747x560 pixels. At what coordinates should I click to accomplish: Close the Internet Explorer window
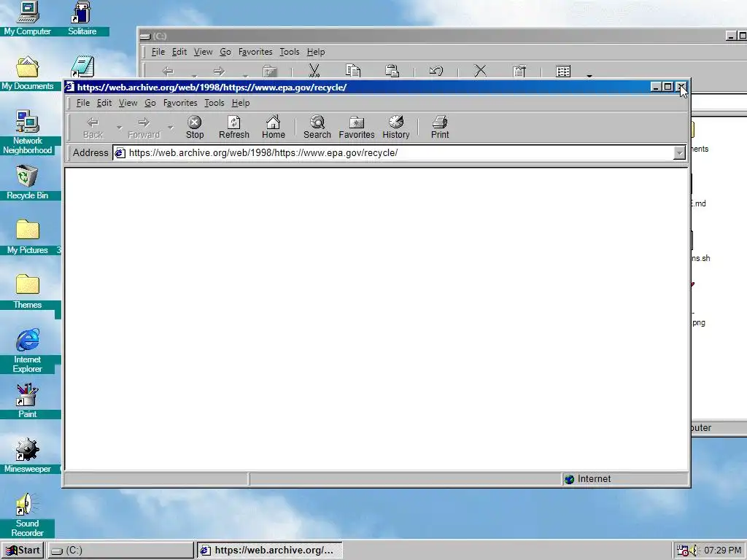click(x=681, y=87)
